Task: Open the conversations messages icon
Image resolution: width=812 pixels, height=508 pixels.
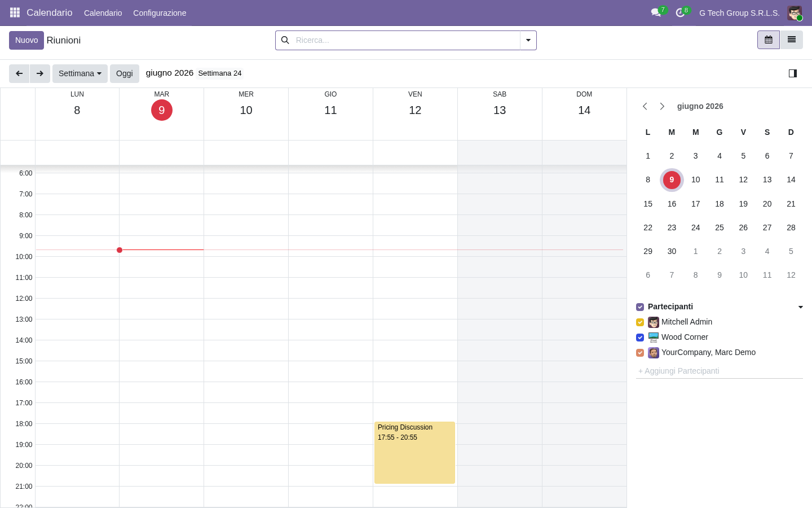Action: 656,12
